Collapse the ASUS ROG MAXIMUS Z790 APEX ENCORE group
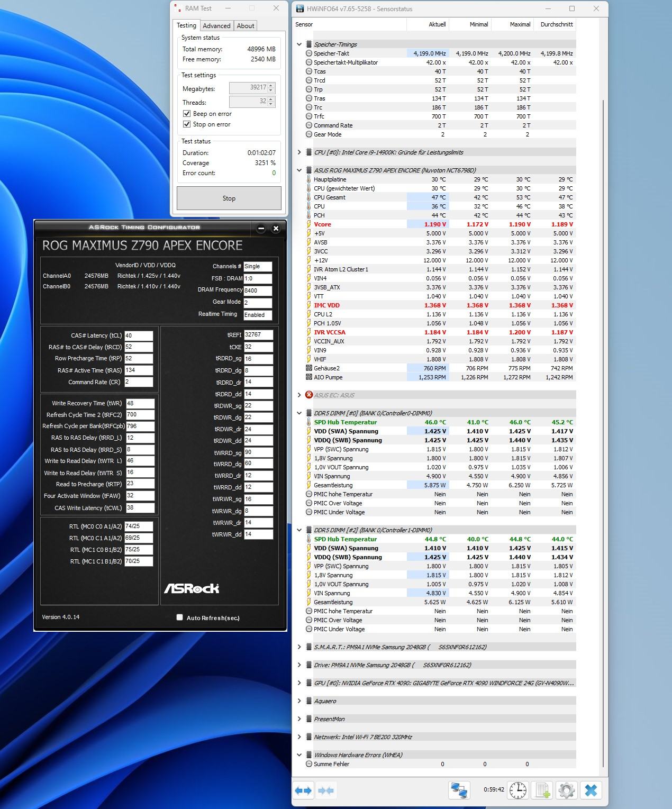Image resolution: width=672 pixels, height=809 pixels. pos(299,170)
